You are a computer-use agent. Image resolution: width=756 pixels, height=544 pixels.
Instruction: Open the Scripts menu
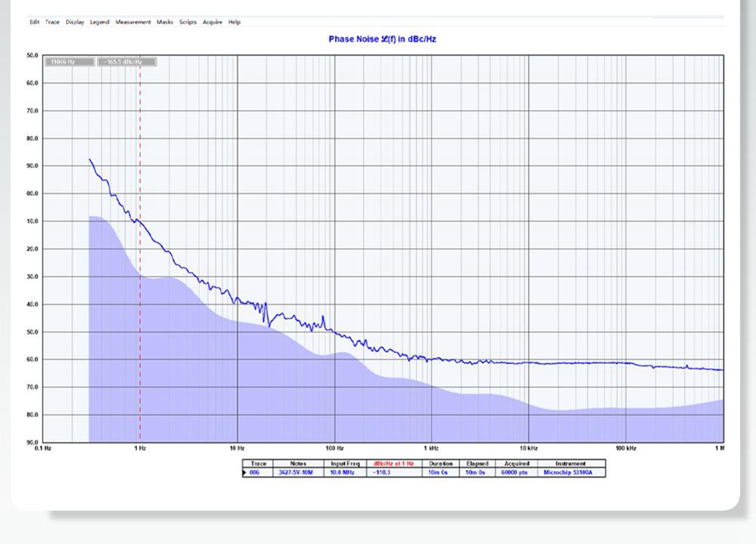(x=187, y=22)
